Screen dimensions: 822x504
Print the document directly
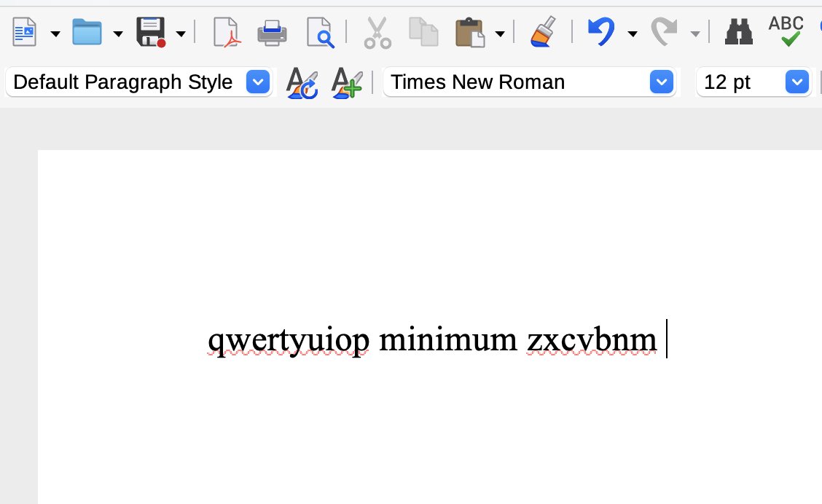point(272,31)
